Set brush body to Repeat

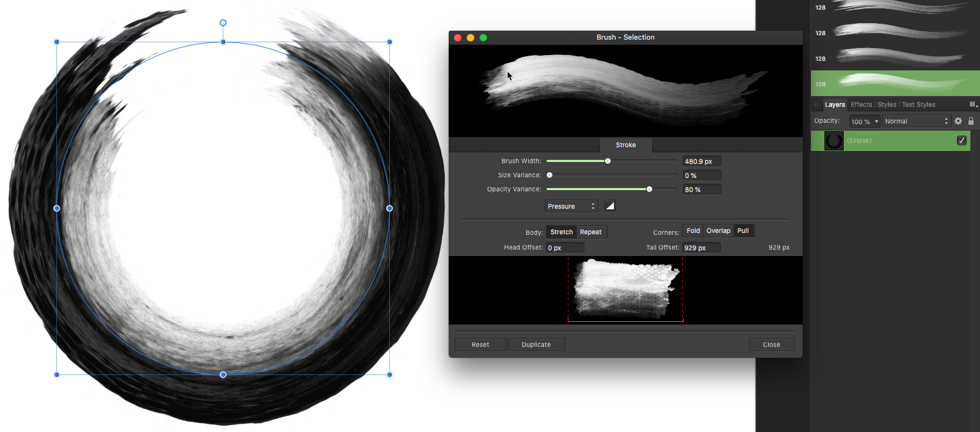click(590, 232)
